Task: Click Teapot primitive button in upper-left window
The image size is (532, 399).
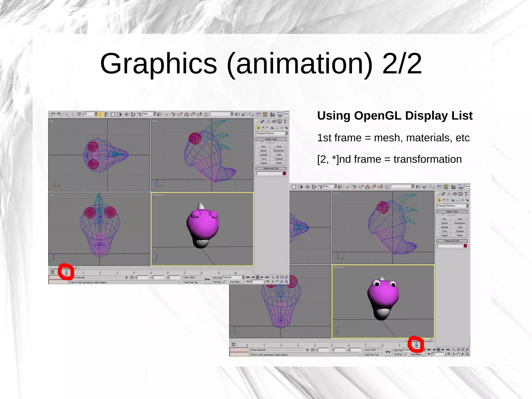Action: click(263, 163)
